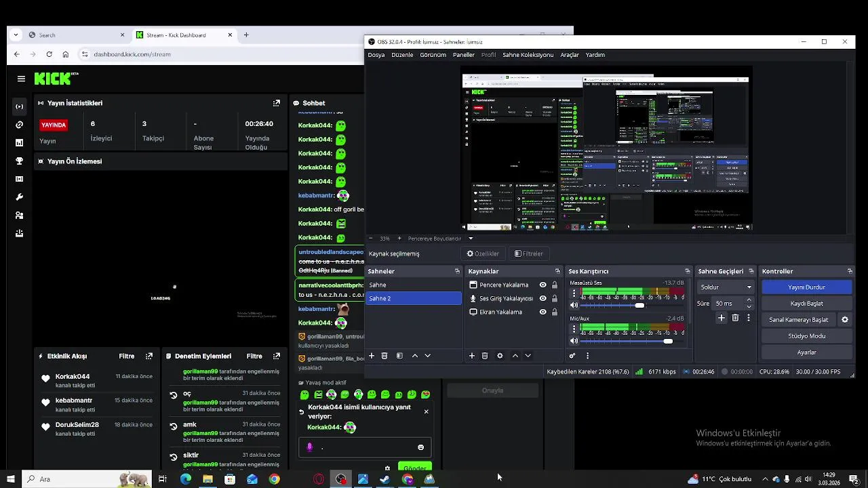
Task: Move selected source up in Kaynaklar
Action: pos(515,356)
